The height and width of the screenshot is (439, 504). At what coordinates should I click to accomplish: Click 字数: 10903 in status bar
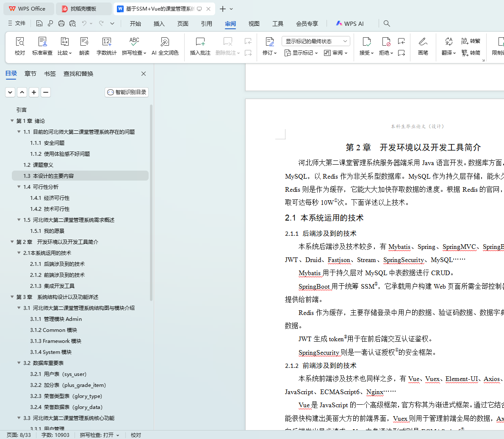(55, 435)
